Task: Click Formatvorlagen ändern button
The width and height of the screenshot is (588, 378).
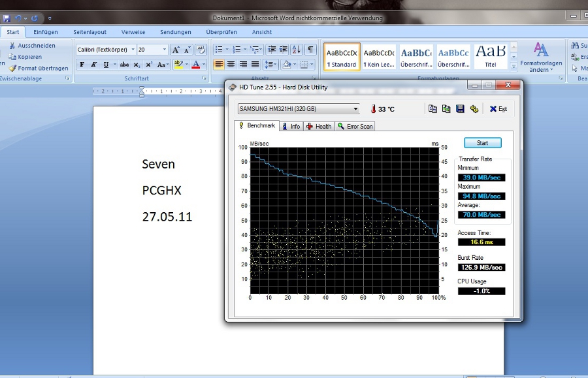Action: point(541,57)
